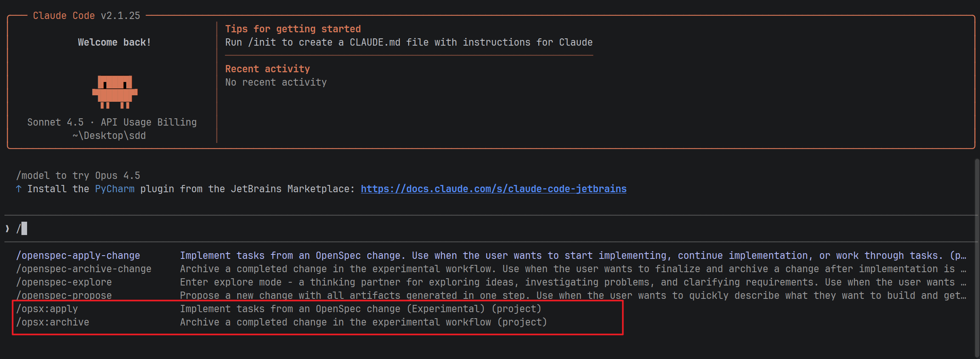Viewport: 980px width, 359px height.
Task: Click the "Claude Code v2.1.25" title
Action: pos(86,16)
